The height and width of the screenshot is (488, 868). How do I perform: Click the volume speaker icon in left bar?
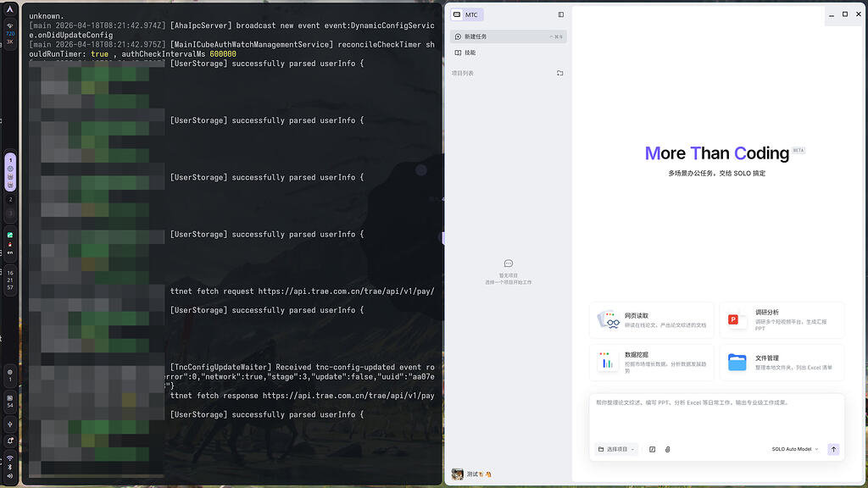tap(10, 476)
